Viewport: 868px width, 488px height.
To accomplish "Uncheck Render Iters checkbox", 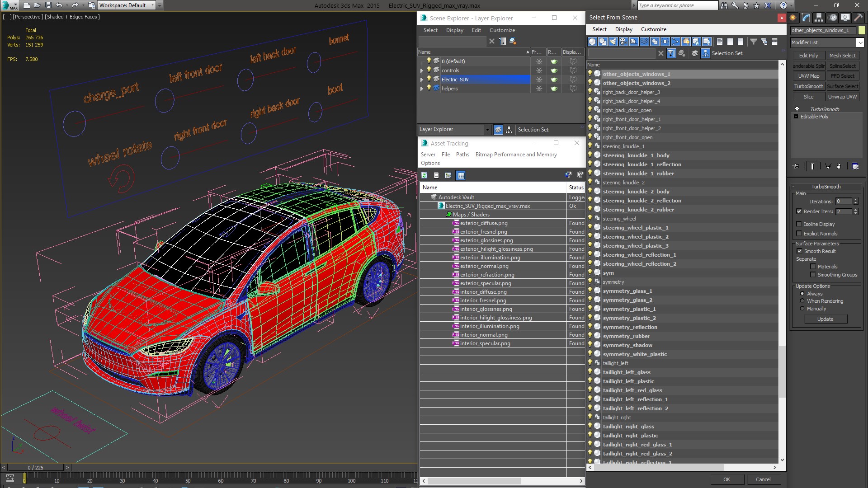I will tap(799, 211).
